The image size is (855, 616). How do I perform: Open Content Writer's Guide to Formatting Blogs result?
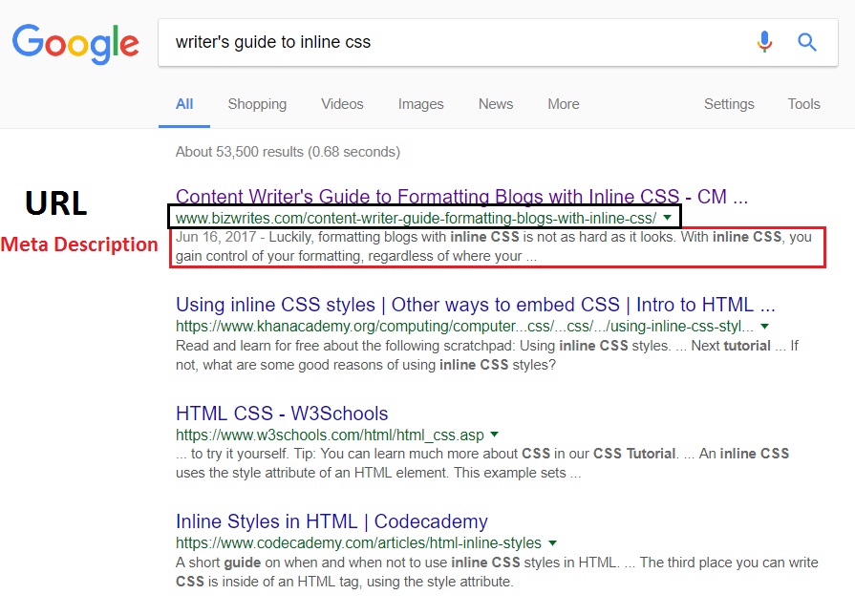[461, 196]
